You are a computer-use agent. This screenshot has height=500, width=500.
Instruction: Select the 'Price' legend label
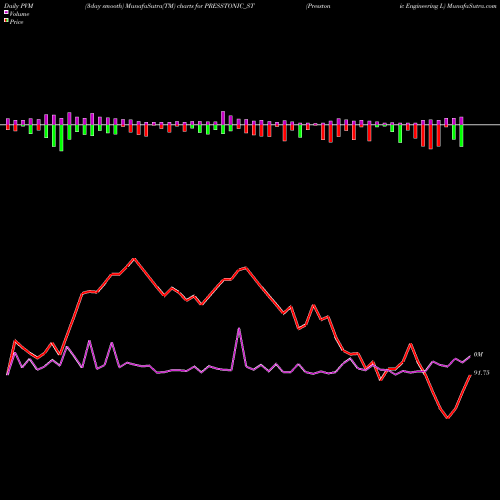click(x=16, y=22)
